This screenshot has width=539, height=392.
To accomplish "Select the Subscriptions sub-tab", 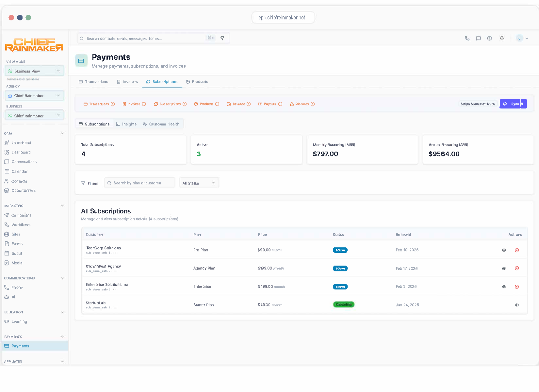I will [x=94, y=124].
